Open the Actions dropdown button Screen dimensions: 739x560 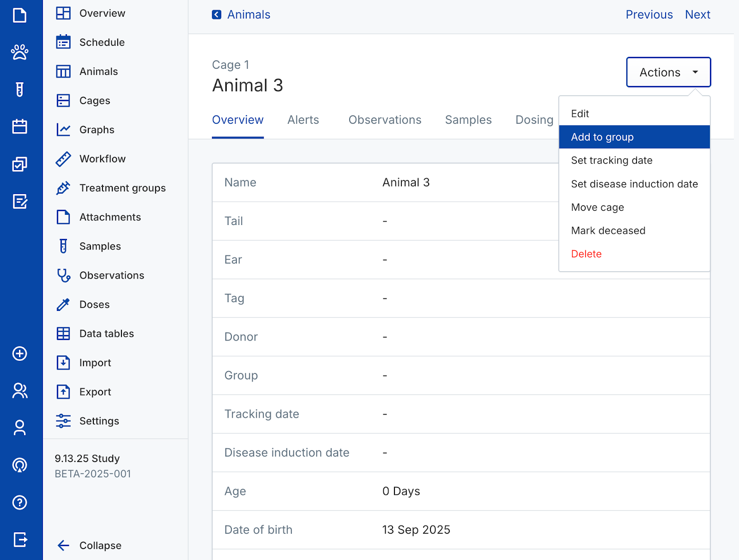pyautogui.click(x=668, y=73)
